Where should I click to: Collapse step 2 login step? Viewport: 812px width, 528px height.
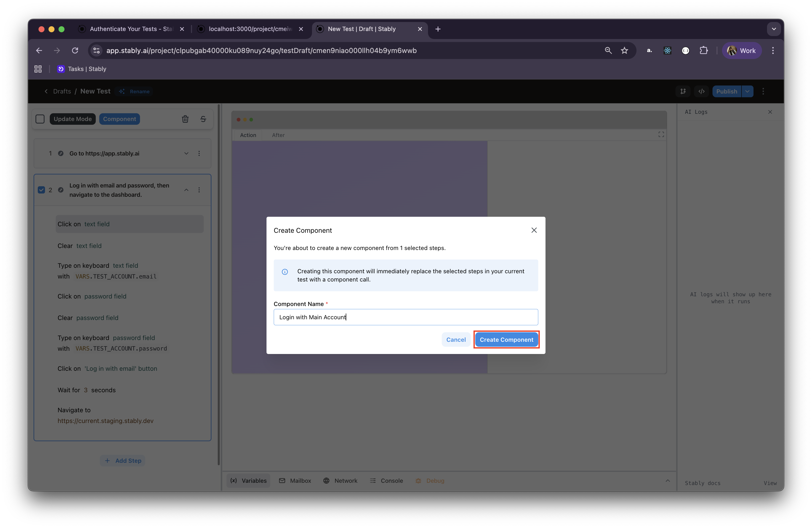[186, 190]
